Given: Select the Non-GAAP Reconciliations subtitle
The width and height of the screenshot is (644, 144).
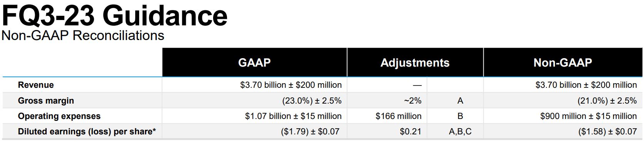Looking at the screenshot, I should pos(83,35).
